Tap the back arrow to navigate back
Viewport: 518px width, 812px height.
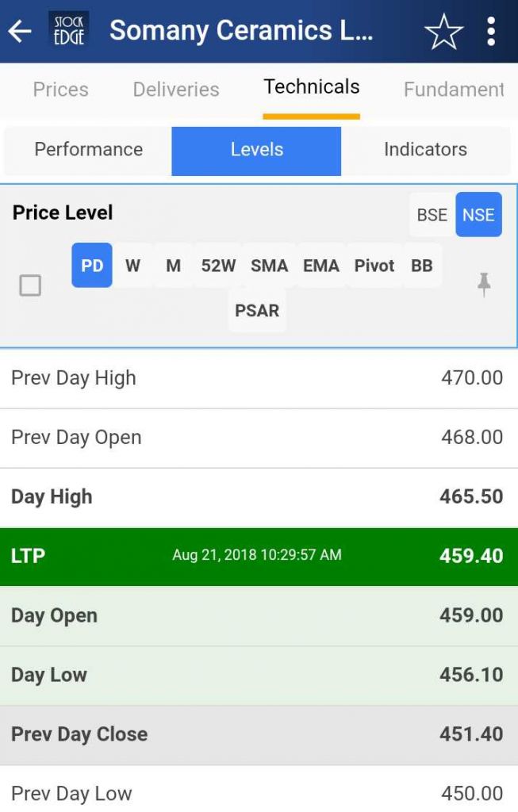(x=18, y=31)
